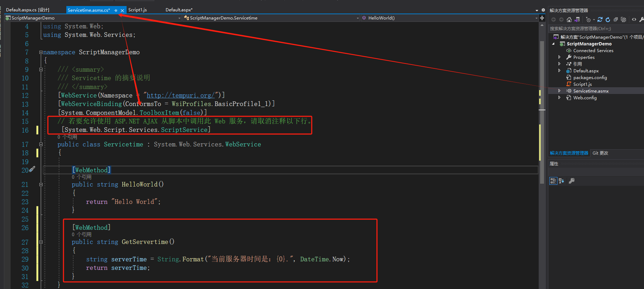Image resolution: width=644 pixels, height=289 pixels.
Task: Click '0 个引用' CodeLens above HelloWorld
Action: pos(82,177)
